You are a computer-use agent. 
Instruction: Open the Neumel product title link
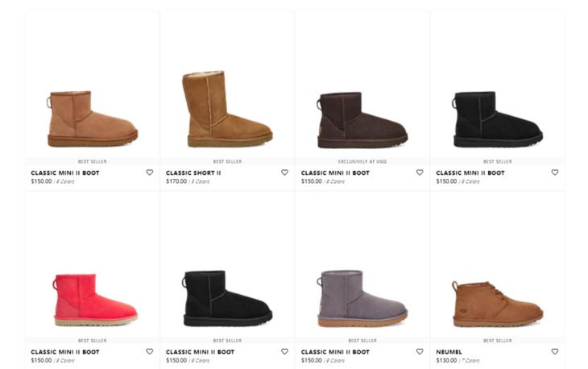[x=449, y=352]
